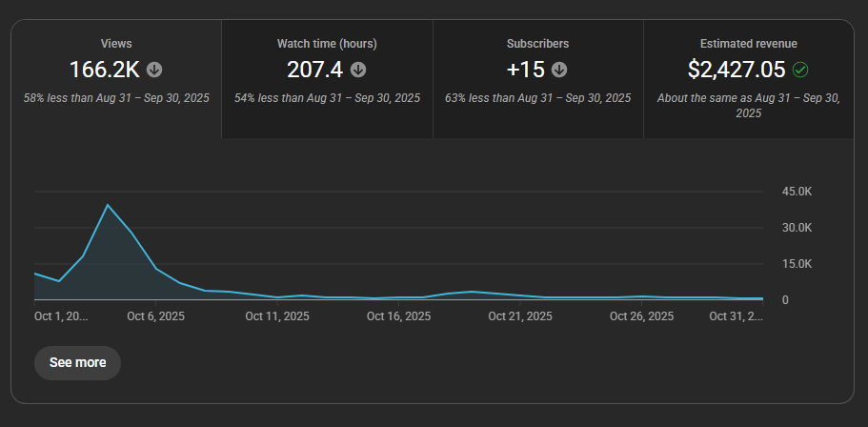Click the Oct 21, 2025 axis label
The image size is (868, 427).
(520, 316)
